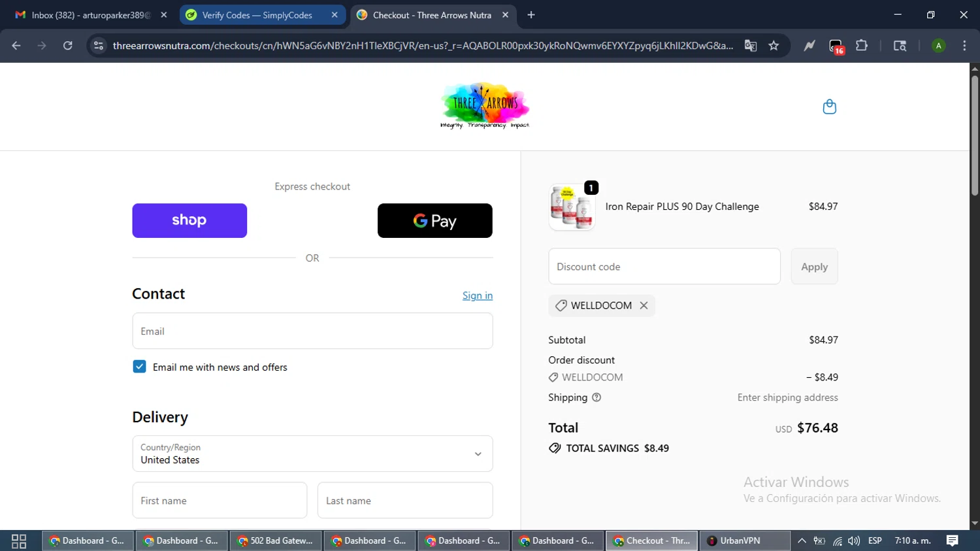The height and width of the screenshot is (551, 980).
Task: Click the extension with red 16 badge
Action: (836, 46)
